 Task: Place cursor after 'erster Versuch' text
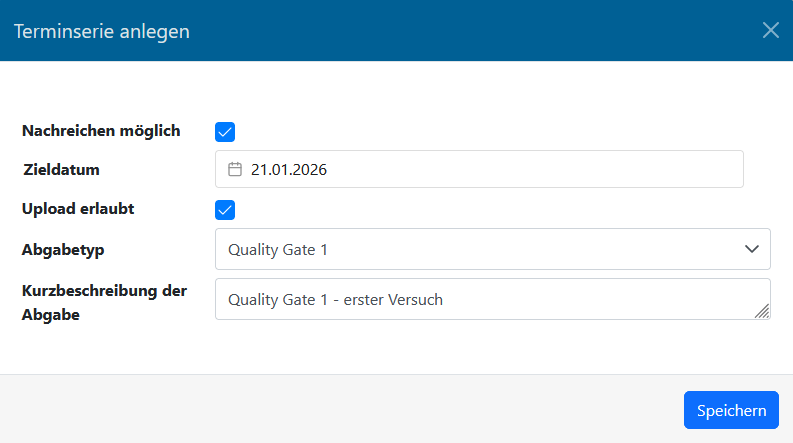click(x=444, y=299)
